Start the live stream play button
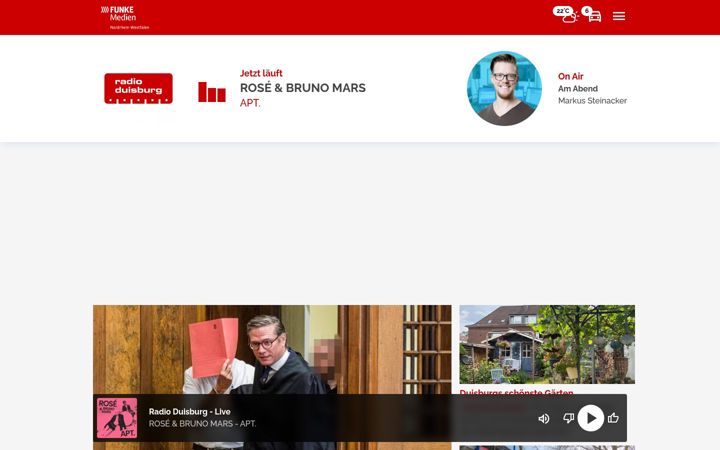This screenshot has width=720, height=450. (x=591, y=418)
